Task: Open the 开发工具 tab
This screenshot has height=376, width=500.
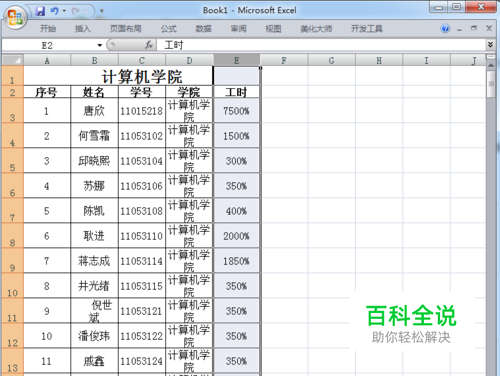Action: click(366, 29)
